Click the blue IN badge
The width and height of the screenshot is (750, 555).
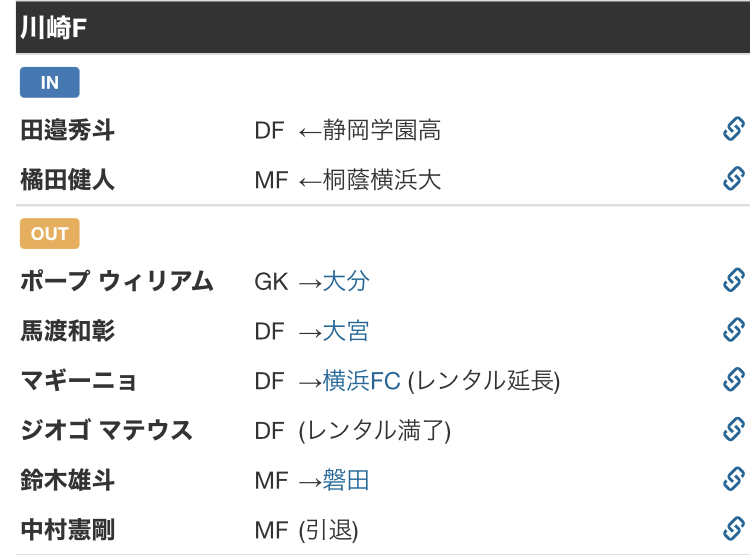pyautogui.click(x=50, y=82)
